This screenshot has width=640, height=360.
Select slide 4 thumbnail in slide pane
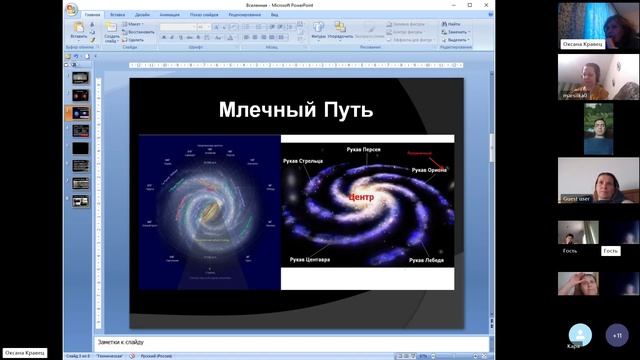[x=80, y=131]
